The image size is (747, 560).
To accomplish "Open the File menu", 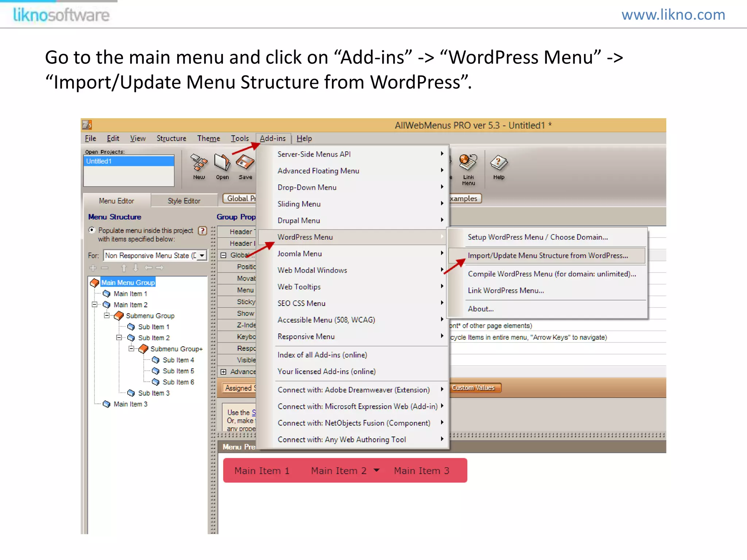I will pyautogui.click(x=90, y=139).
